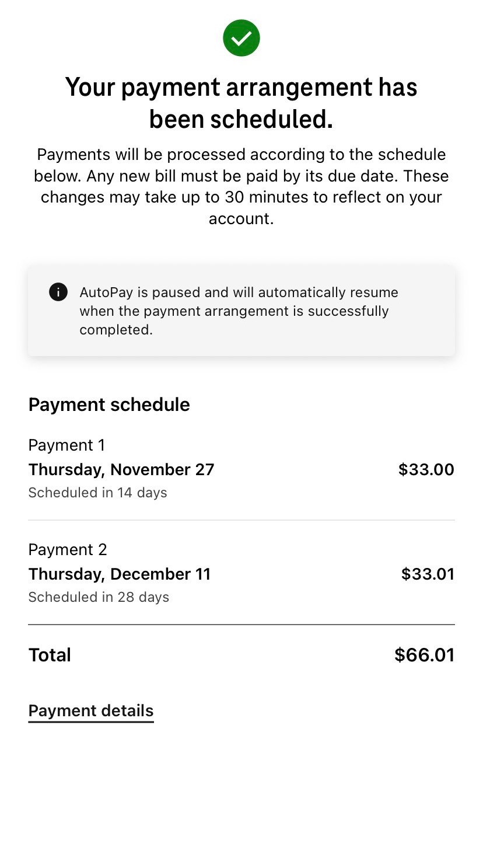The height and width of the screenshot is (868, 483).
Task: Click the divider line above Total
Action: pos(241,625)
